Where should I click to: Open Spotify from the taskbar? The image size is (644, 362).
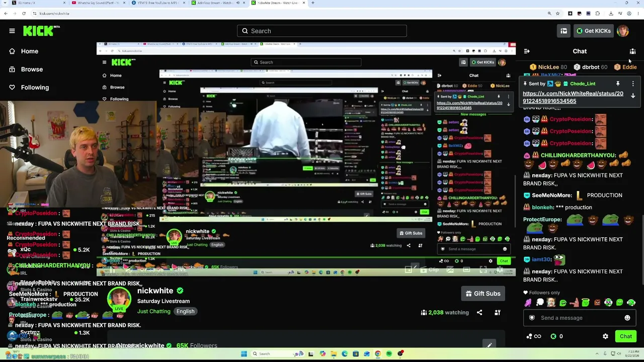point(389,354)
